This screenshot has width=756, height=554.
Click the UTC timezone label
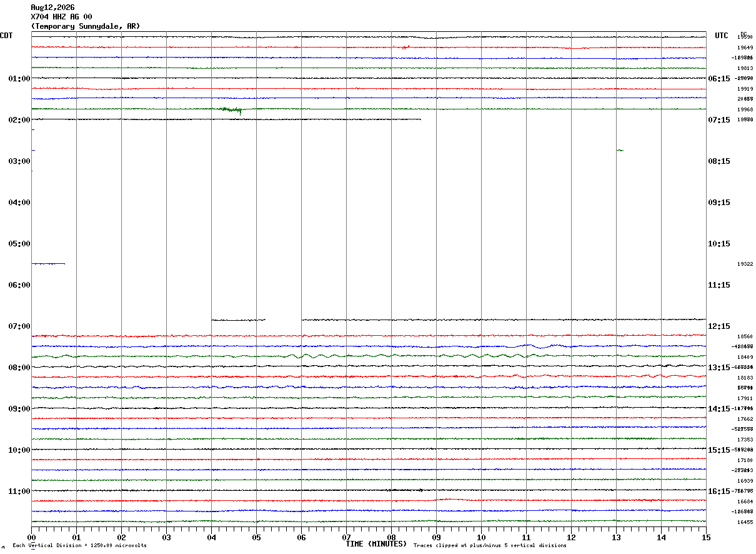[722, 36]
